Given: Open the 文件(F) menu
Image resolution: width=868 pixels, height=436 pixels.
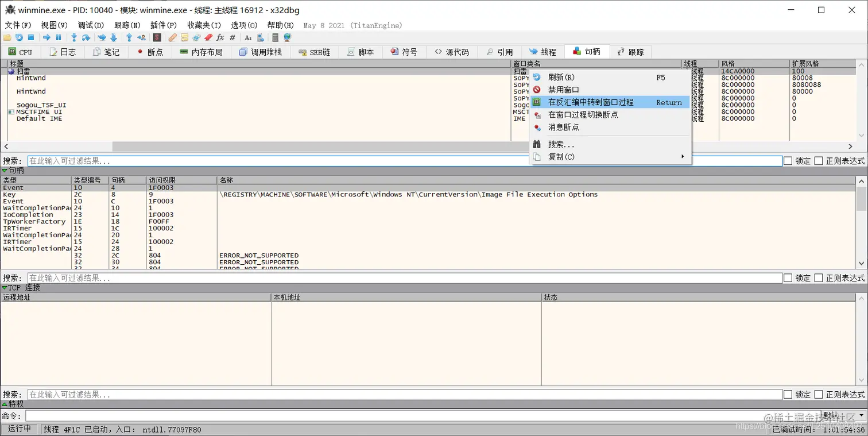Looking at the screenshot, I should pos(18,25).
